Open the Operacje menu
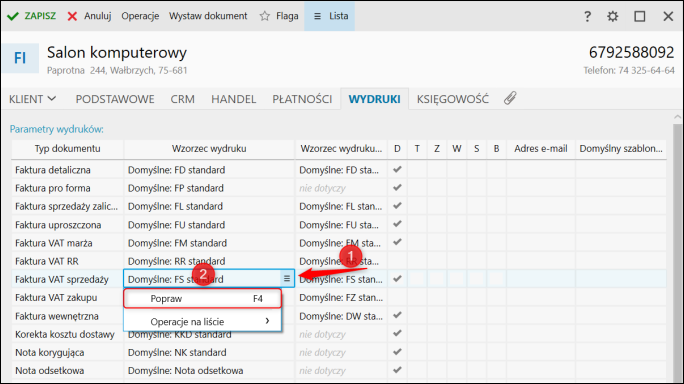 tap(140, 16)
